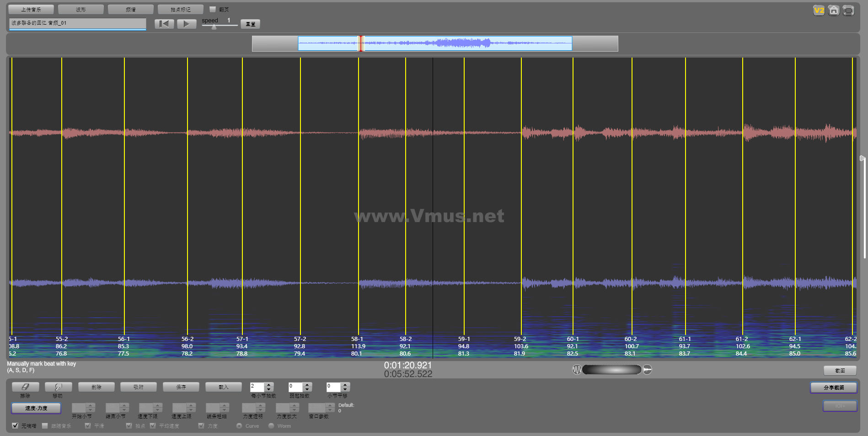Jump back to start with rewind button
The image size is (868, 436).
pos(164,24)
